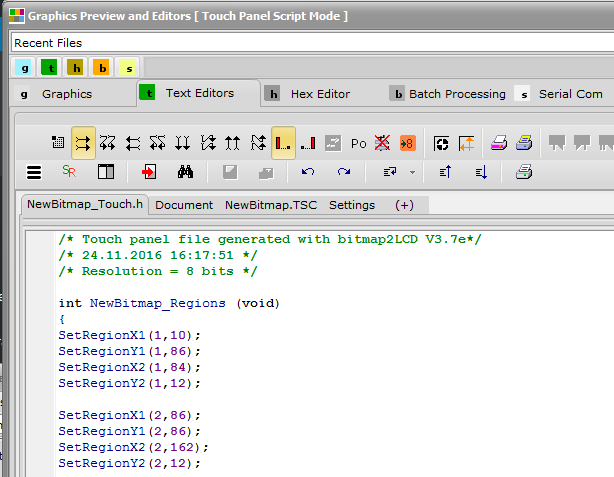Click the orange 'b' shortcut button

point(103,68)
